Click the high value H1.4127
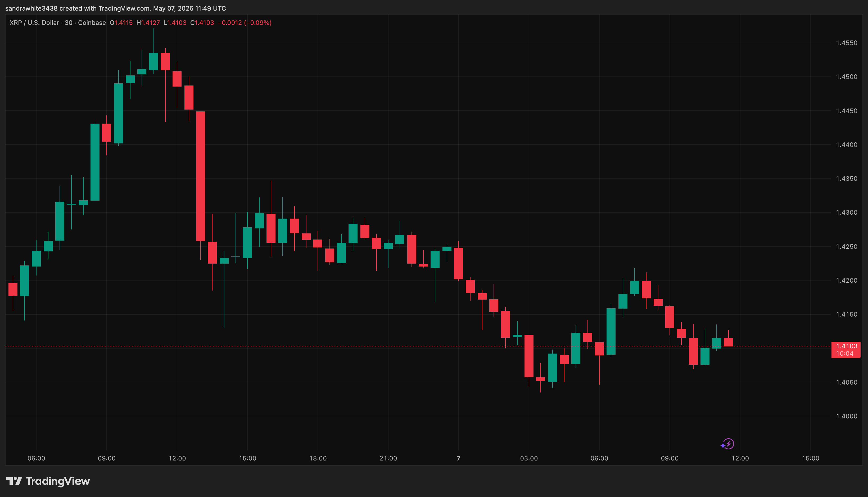The image size is (868, 497). tap(148, 23)
